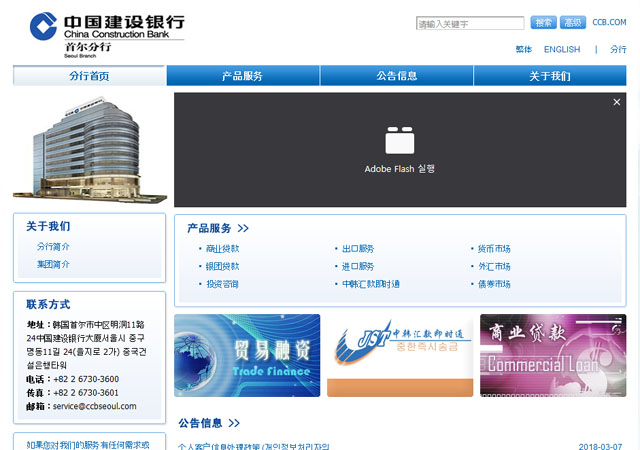The image size is (640, 450).
Task: Open the 贸易融资 Trade Finance banner
Action: (247, 355)
